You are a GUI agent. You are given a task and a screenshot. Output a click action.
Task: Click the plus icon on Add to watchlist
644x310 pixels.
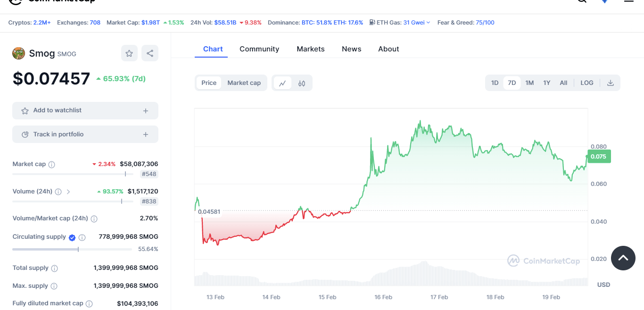146,111
